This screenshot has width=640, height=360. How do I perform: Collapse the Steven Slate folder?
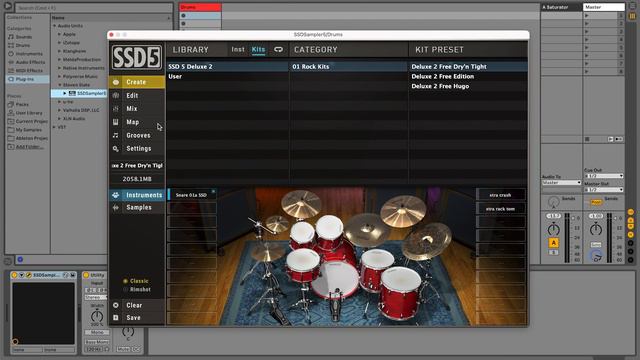click(60, 85)
